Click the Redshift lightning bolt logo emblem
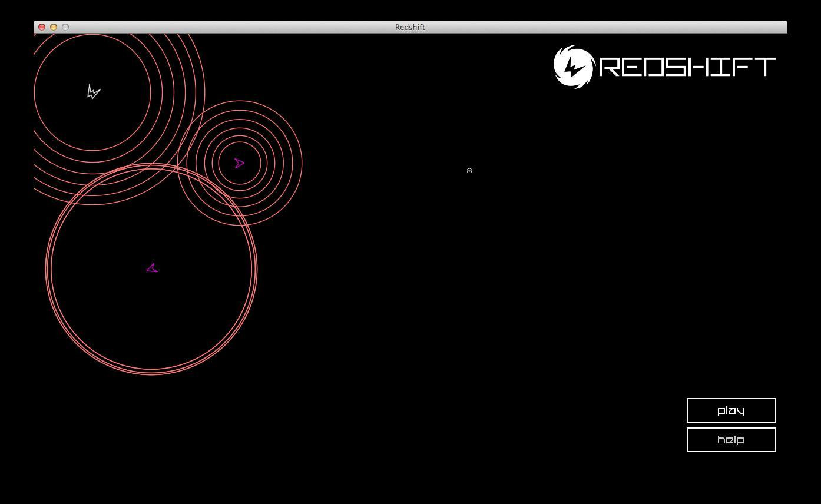This screenshot has height=504, width=821. (x=574, y=67)
